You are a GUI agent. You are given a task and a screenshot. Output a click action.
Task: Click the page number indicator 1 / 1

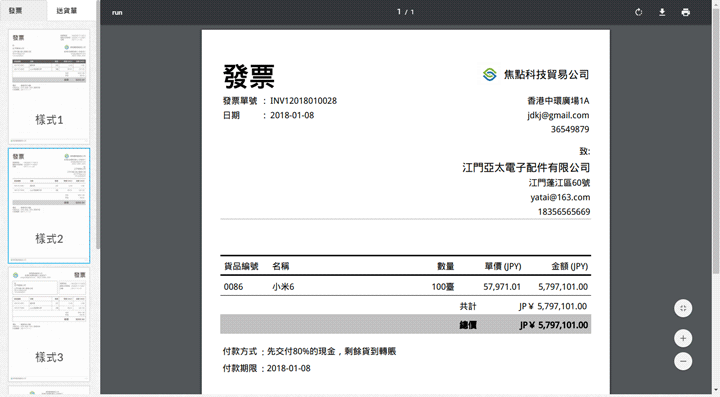click(x=405, y=12)
